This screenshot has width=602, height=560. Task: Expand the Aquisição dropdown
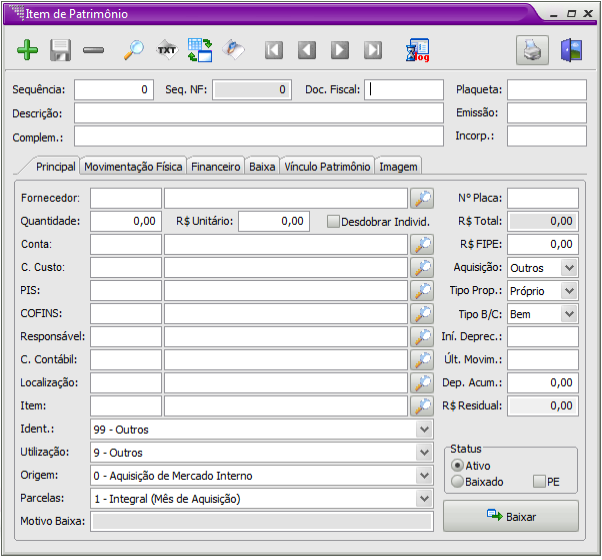[x=569, y=268]
